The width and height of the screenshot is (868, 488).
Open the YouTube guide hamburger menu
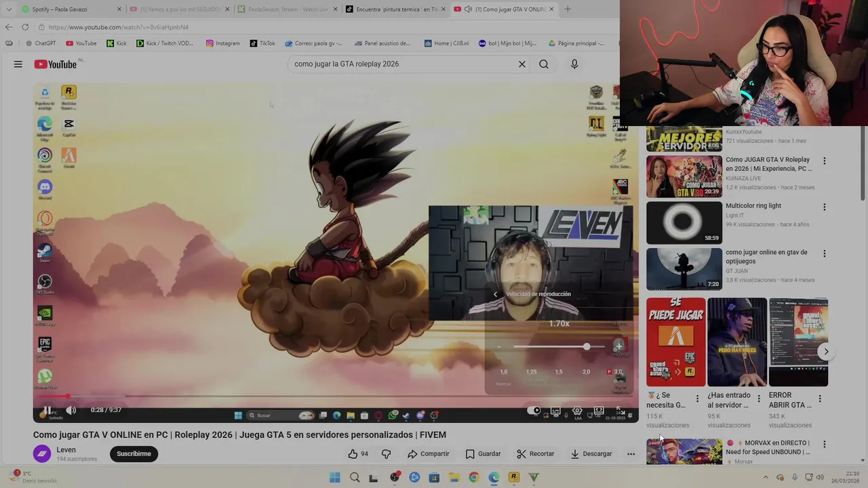[18, 64]
